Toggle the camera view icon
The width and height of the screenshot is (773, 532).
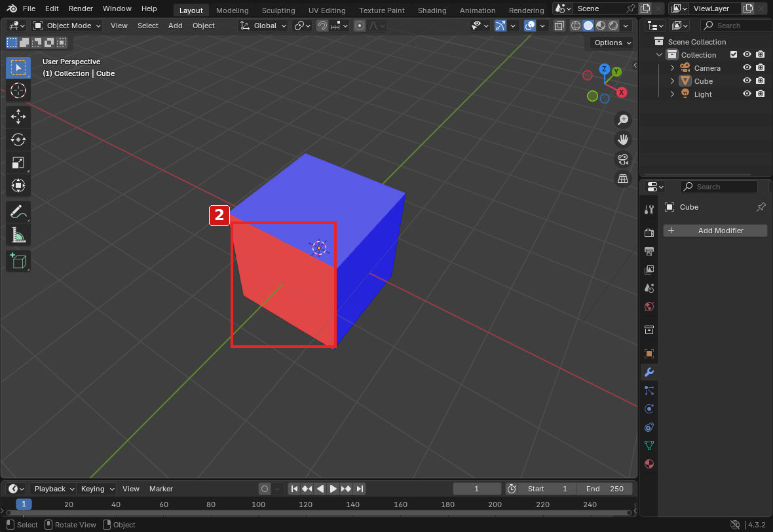point(623,159)
